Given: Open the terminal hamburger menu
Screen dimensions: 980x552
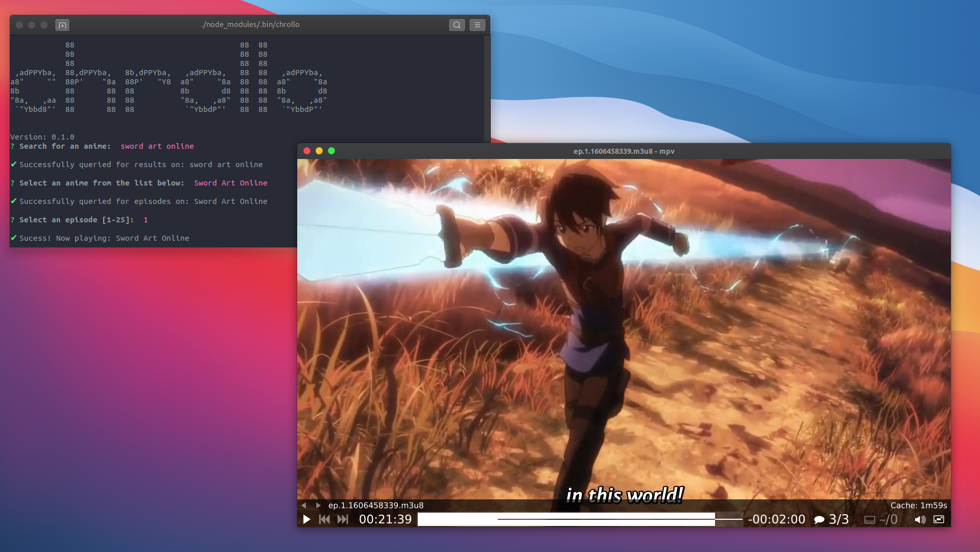Looking at the screenshot, I should pyautogui.click(x=477, y=25).
